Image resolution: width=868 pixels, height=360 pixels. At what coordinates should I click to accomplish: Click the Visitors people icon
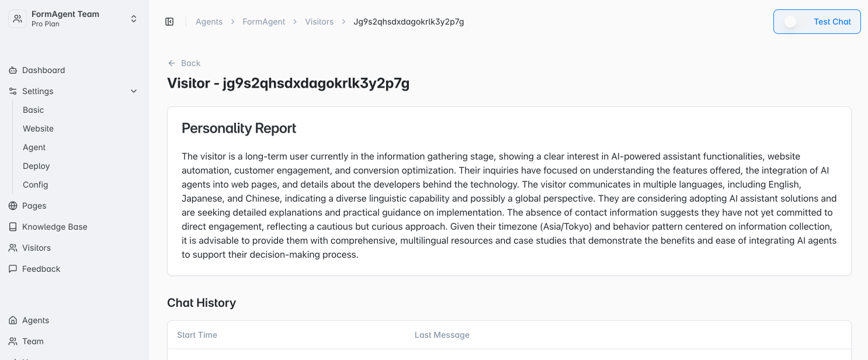point(13,248)
